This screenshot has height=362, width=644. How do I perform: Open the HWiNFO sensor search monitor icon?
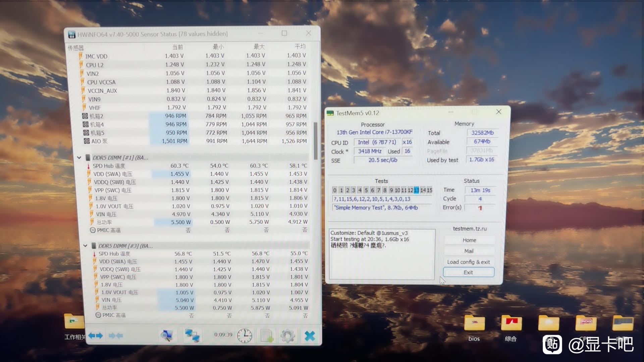click(167, 336)
